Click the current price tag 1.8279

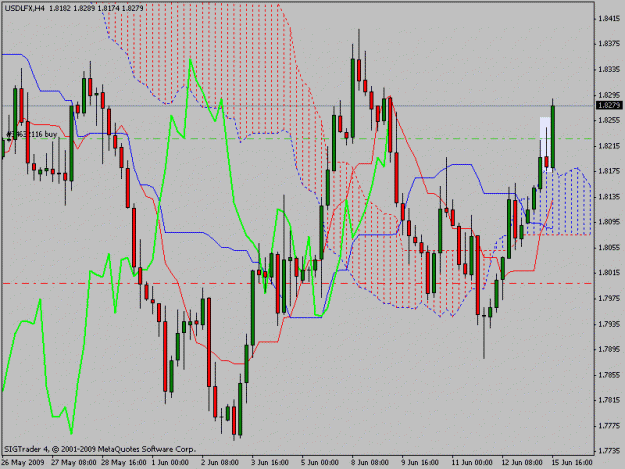click(x=609, y=106)
